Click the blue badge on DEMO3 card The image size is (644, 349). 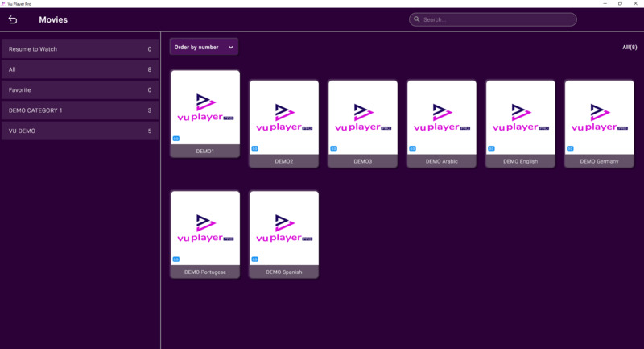(333, 148)
